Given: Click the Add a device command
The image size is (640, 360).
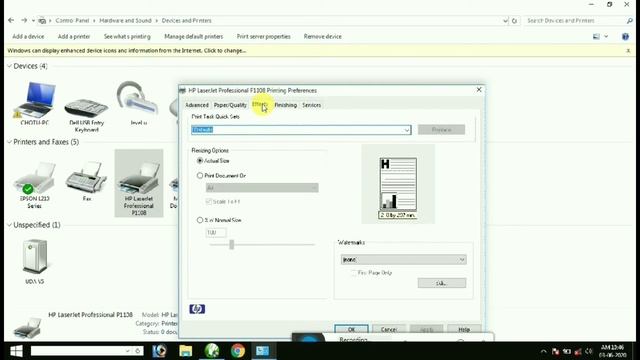Looking at the screenshot, I should [28, 36].
